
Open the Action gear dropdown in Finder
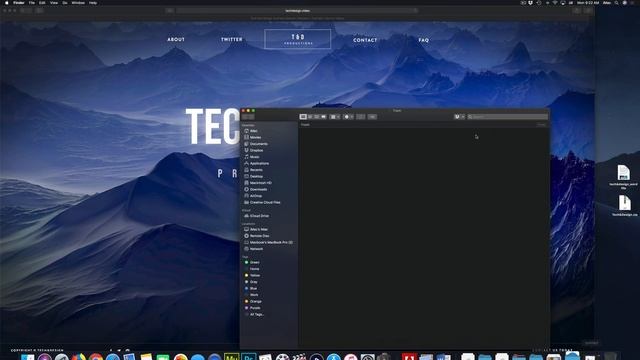click(349, 117)
